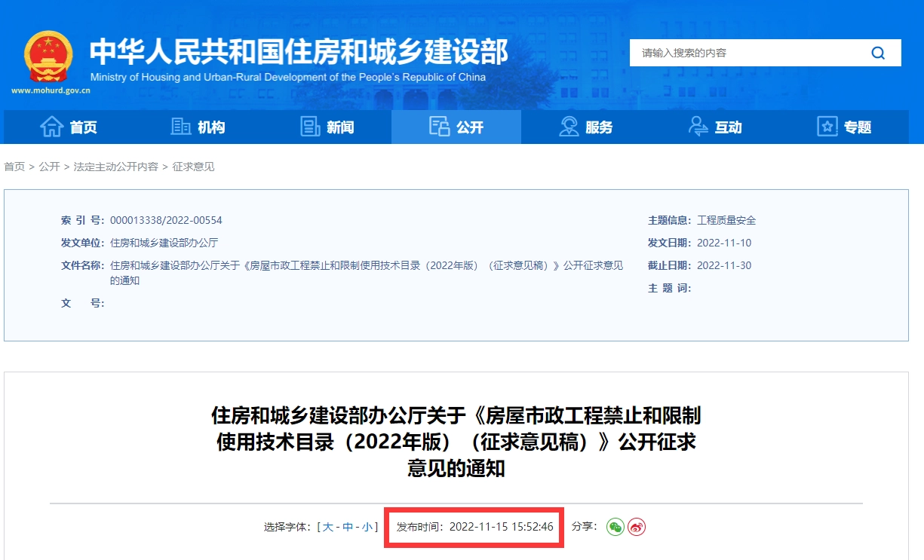Click the search magnifier icon
This screenshot has width=924, height=560.
pos(876,53)
